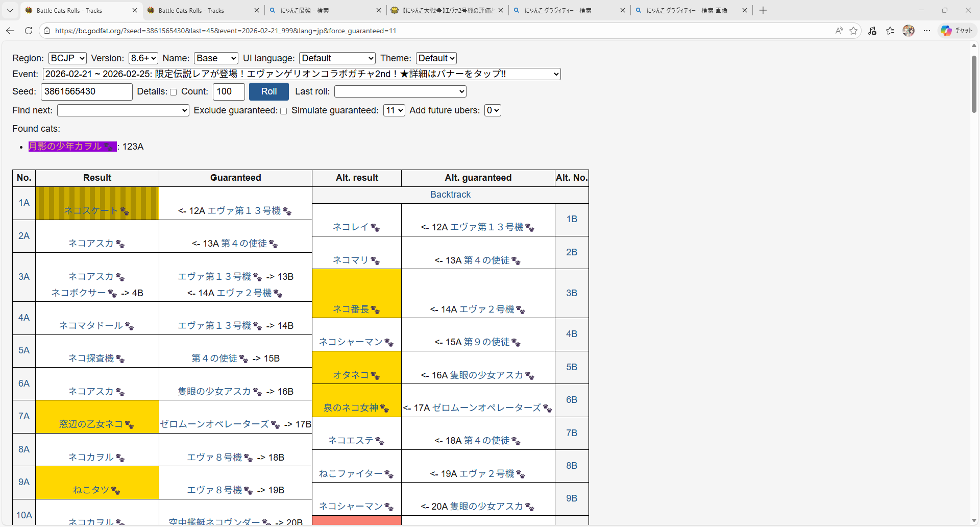This screenshot has width=980, height=527.
Task: Open the Event selection dropdown
Action: click(x=302, y=74)
